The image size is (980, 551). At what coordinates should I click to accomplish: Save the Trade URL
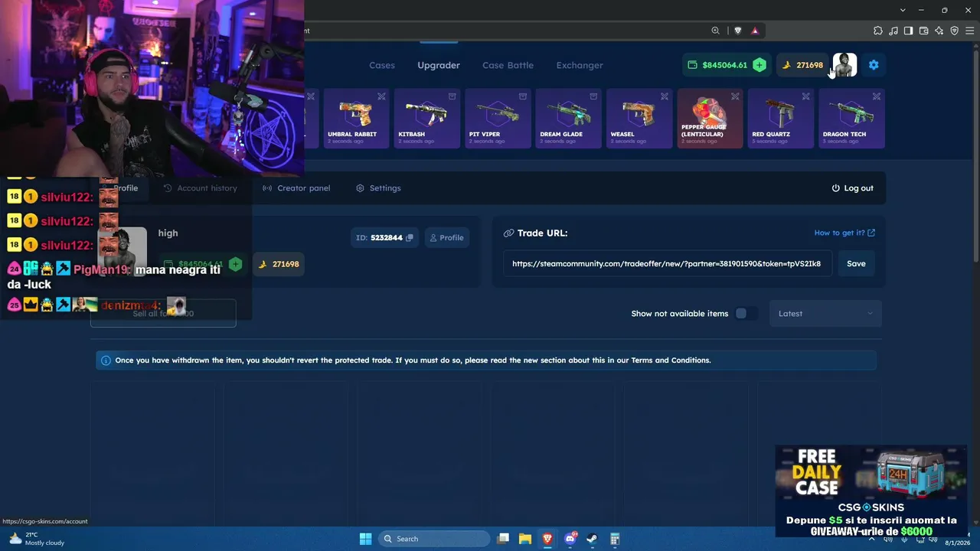tap(856, 263)
